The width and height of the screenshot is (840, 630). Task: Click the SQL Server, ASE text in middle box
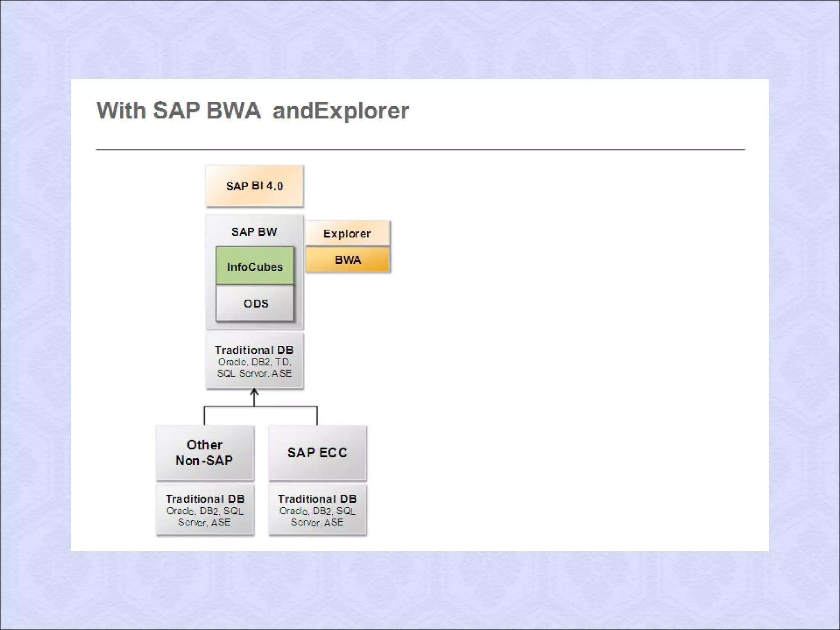click(255, 373)
